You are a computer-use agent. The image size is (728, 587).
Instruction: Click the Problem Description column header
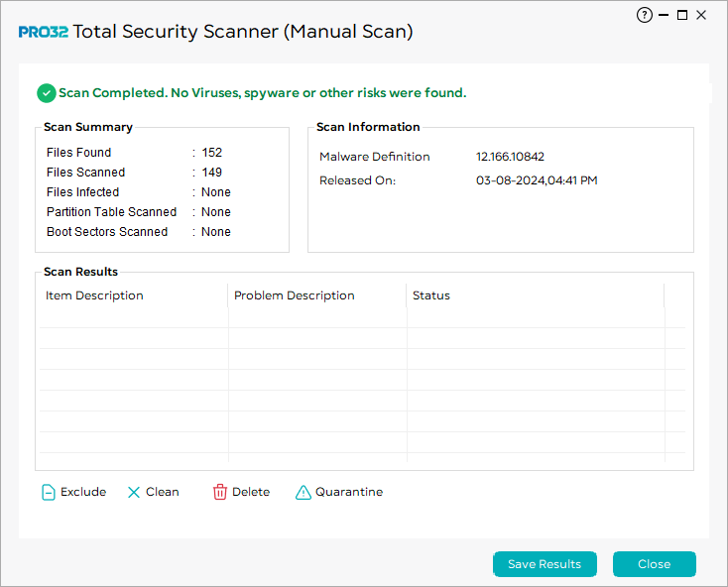pyautogui.click(x=294, y=295)
